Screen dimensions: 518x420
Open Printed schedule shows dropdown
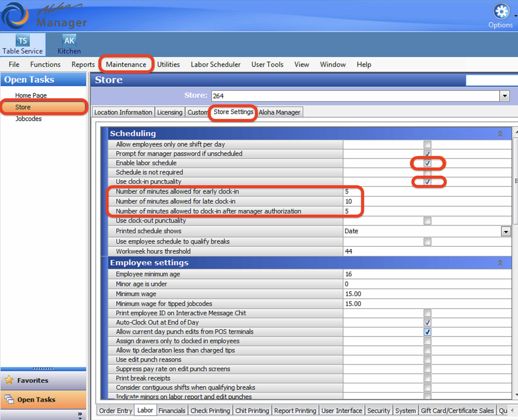pos(506,232)
